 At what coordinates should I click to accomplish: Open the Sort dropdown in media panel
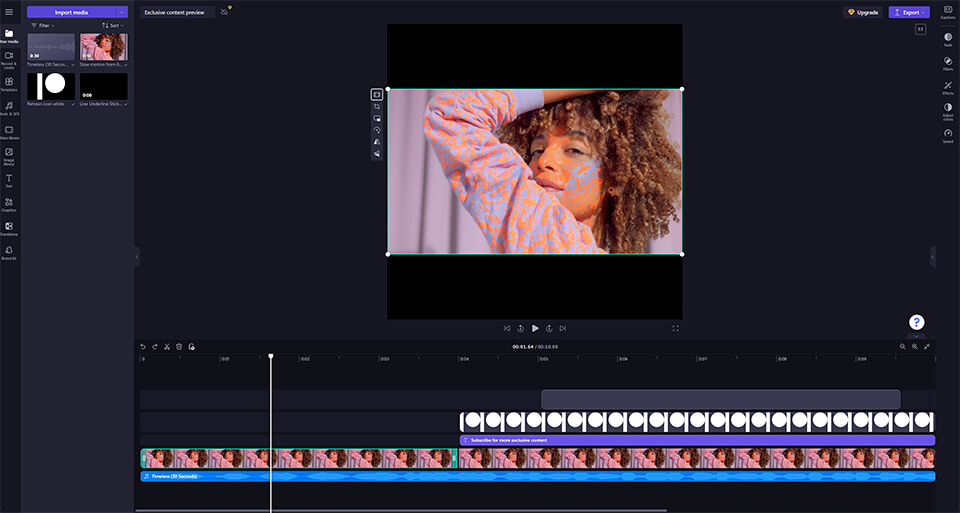113,26
